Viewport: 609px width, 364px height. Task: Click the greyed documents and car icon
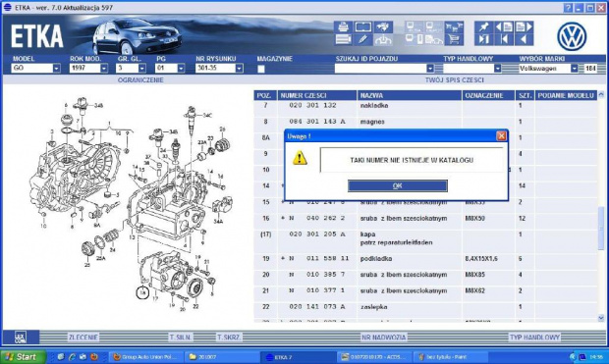coord(434,39)
